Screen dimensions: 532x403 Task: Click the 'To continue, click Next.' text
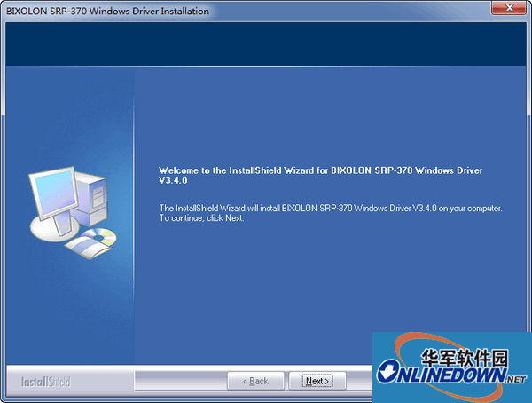click(x=201, y=218)
